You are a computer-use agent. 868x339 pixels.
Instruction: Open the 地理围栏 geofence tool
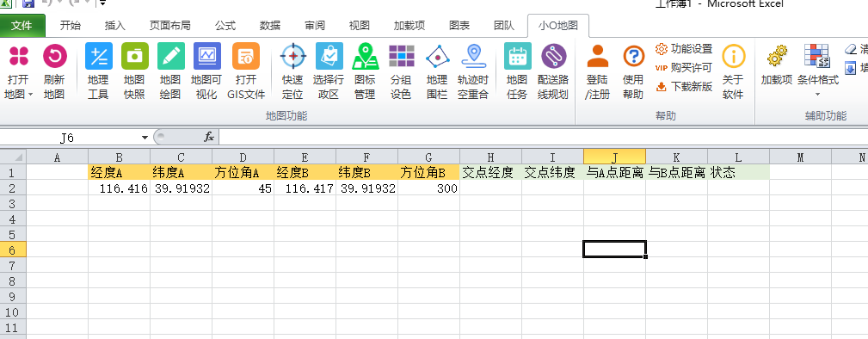pyautogui.click(x=437, y=56)
